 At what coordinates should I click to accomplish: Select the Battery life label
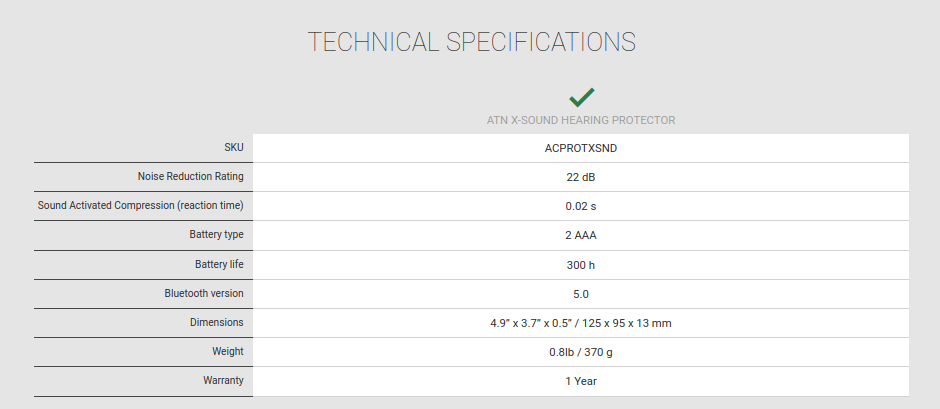219,264
